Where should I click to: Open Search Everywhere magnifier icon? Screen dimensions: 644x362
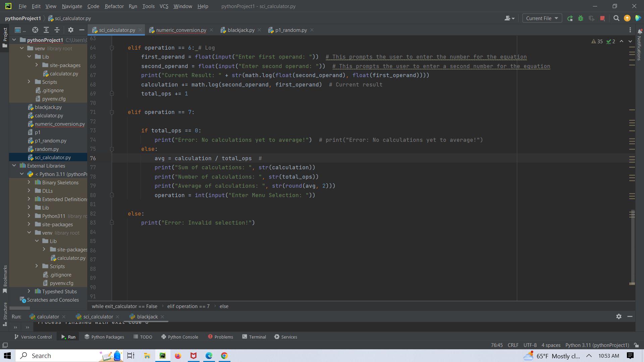(x=616, y=18)
